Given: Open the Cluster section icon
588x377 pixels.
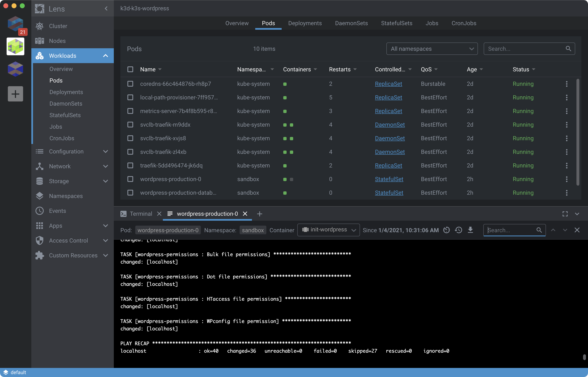Looking at the screenshot, I should (40, 26).
